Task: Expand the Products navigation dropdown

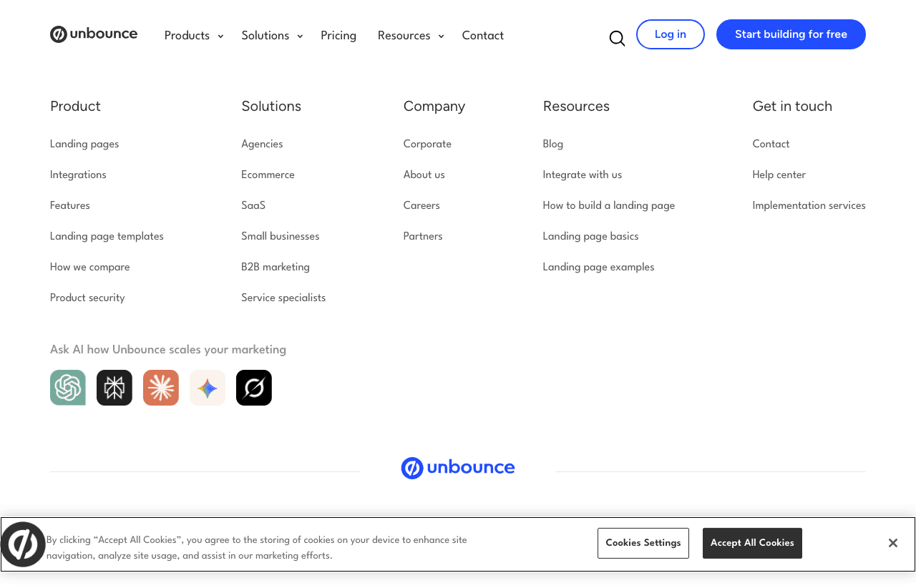Action: pyautogui.click(x=193, y=35)
